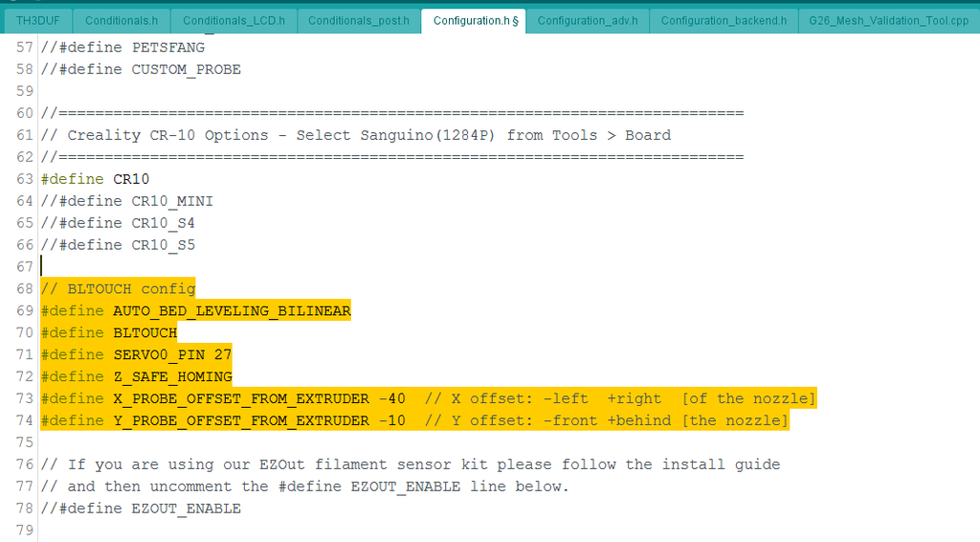This screenshot has width=980, height=542.
Task: Click the commented CR10_MINI define
Action: (x=127, y=201)
